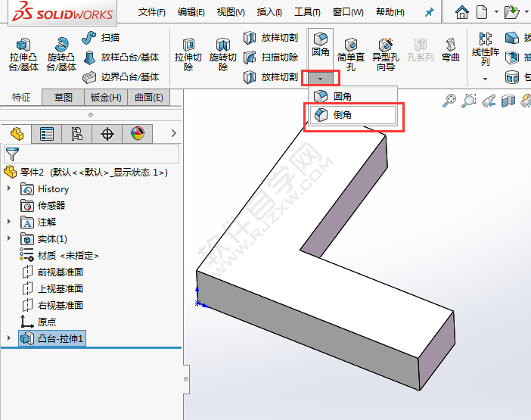Click the Open file folder icon
Viewport: 531px width, 420px height.
511,12
